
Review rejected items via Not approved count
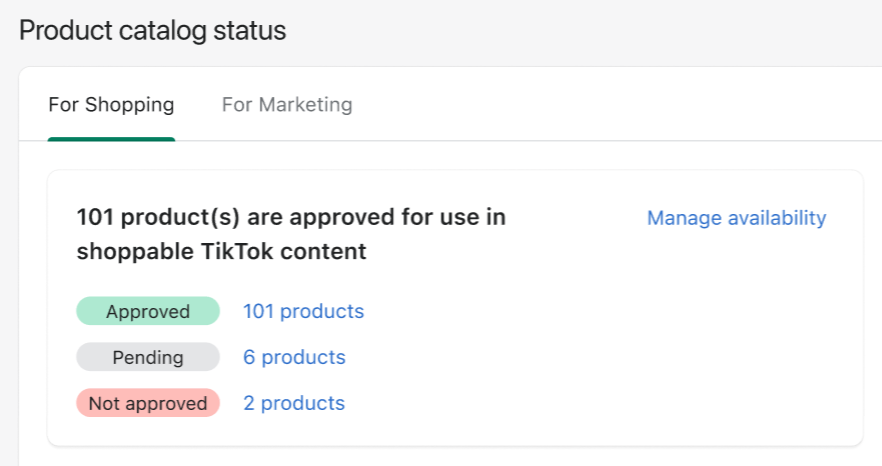pos(294,403)
